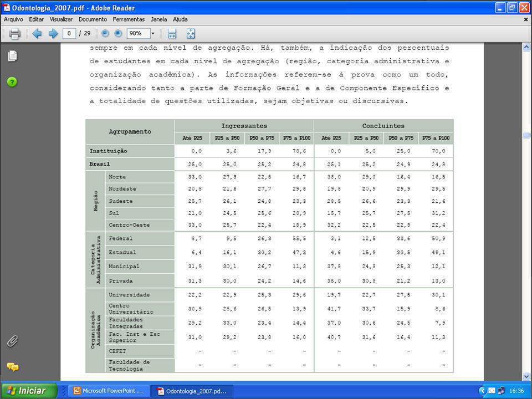532x399 pixels.
Task: Open the Janela menu
Action: click(159, 19)
